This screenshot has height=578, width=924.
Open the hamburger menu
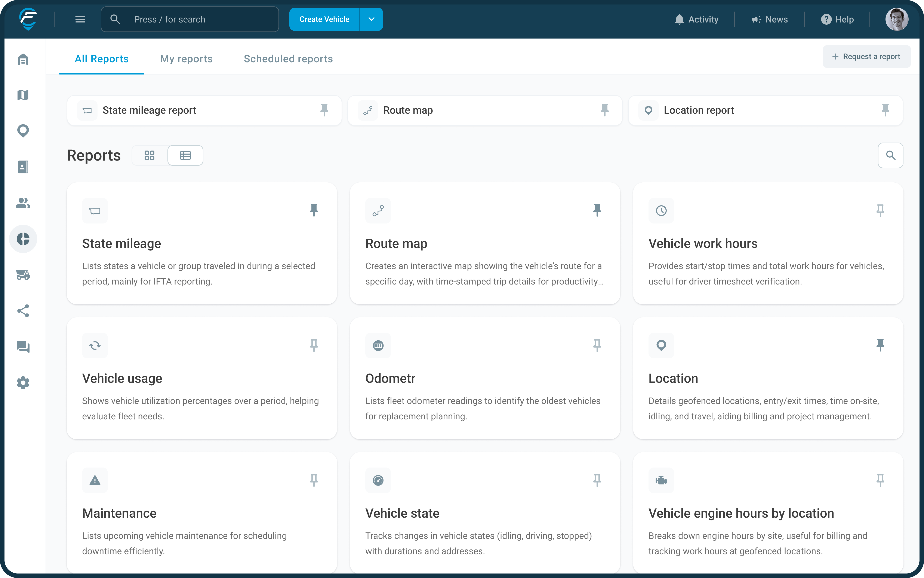coord(80,19)
